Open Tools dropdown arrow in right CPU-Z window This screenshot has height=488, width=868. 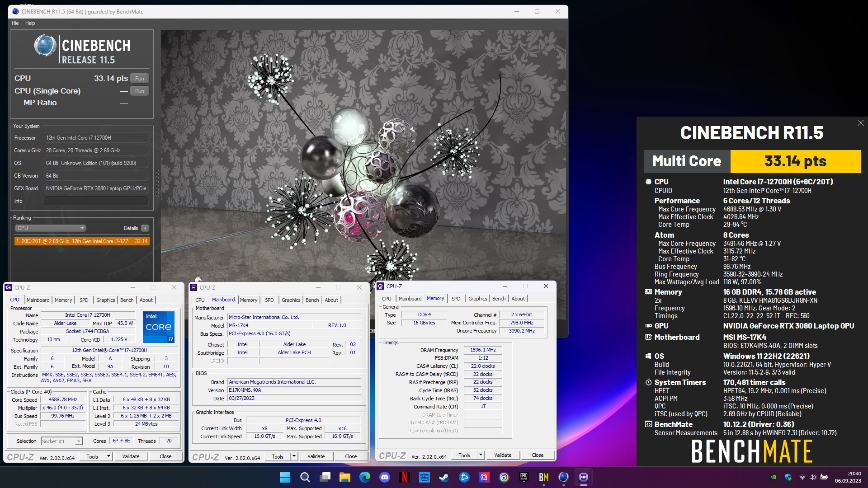pyautogui.click(x=481, y=455)
